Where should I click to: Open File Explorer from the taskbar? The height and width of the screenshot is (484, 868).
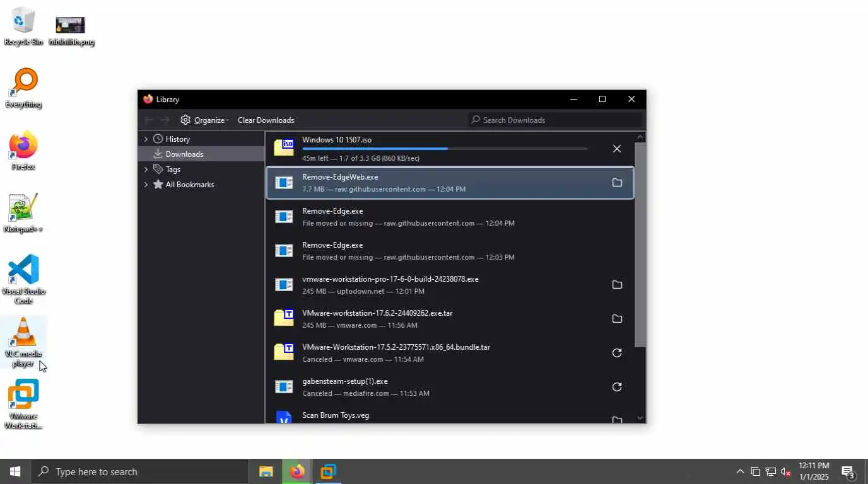click(x=266, y=471)
